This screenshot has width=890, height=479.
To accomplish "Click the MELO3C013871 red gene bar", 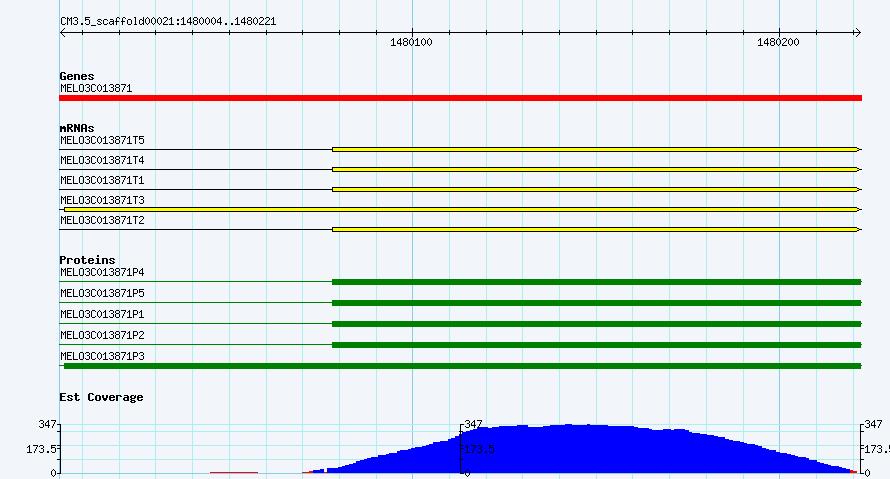I will (460, 98).
